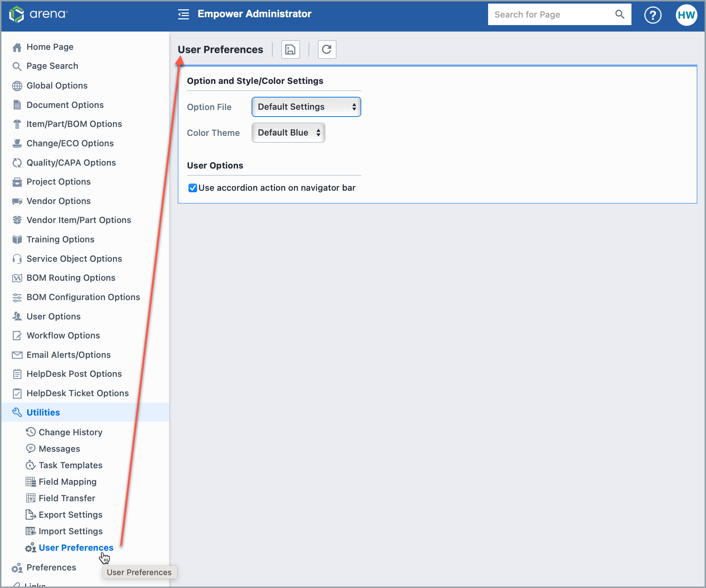Open Global Options in the sidebar

(x=57, y=86)
